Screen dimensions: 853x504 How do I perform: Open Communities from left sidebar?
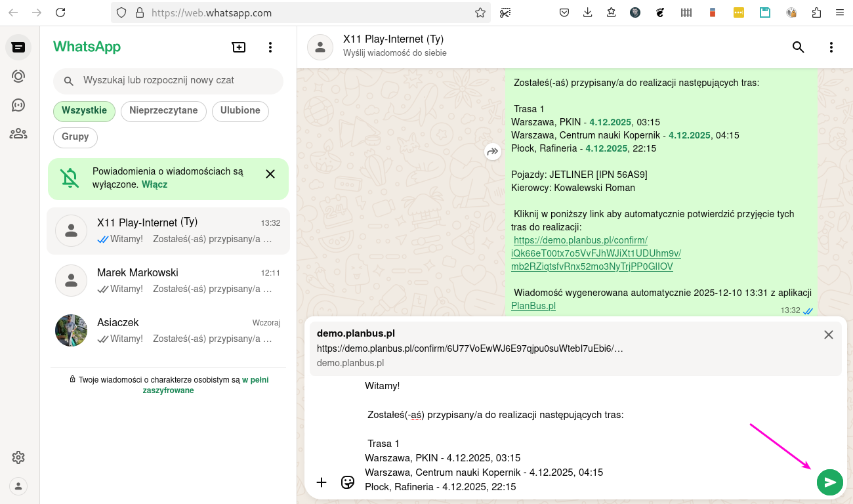18,134
